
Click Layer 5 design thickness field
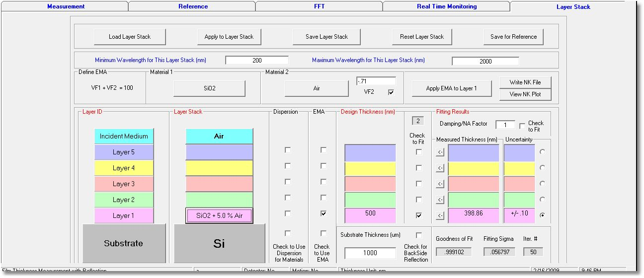click(370, 152)
